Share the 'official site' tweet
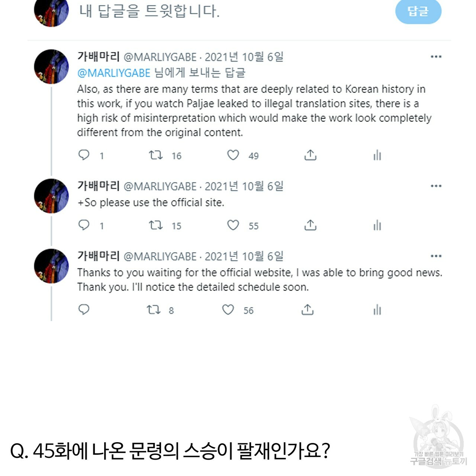Image resolution: width=476 pixels, height=476 pixels. (x=310, y=225)
